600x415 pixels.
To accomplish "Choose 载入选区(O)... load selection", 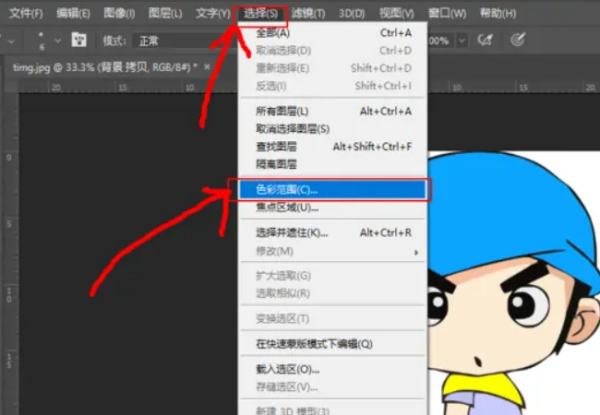I will [333, 369].
